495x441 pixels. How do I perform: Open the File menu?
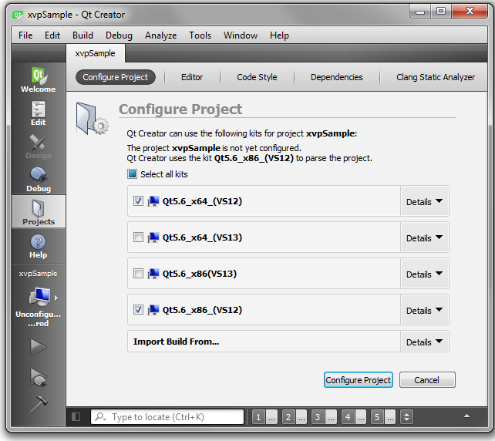tap(25, 35)
